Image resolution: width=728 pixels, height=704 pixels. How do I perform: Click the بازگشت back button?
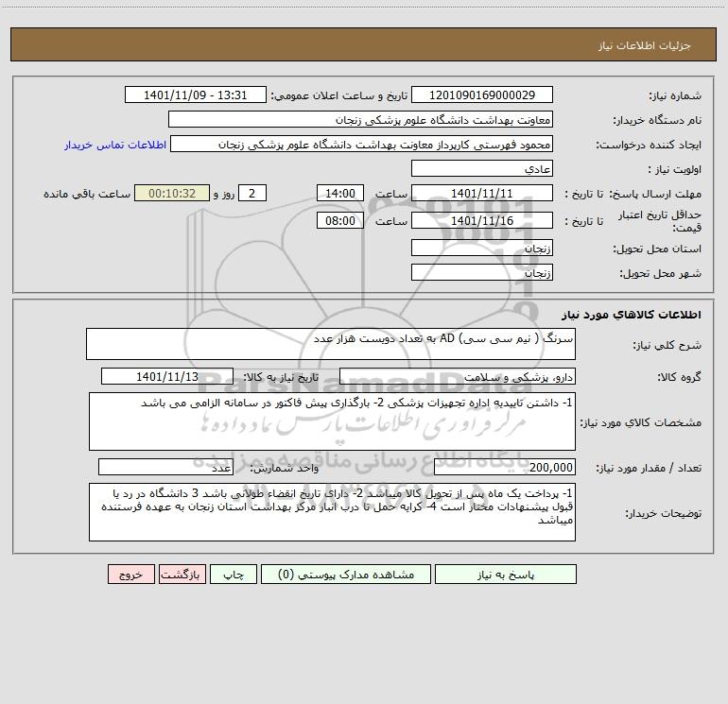pos(182,574)
